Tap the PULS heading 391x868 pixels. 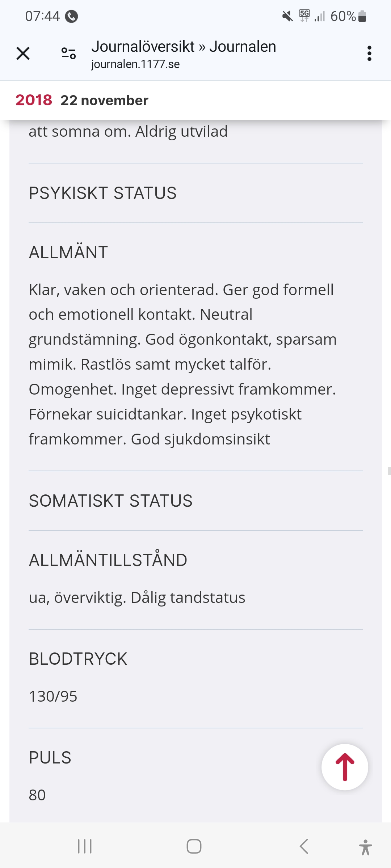50,757
